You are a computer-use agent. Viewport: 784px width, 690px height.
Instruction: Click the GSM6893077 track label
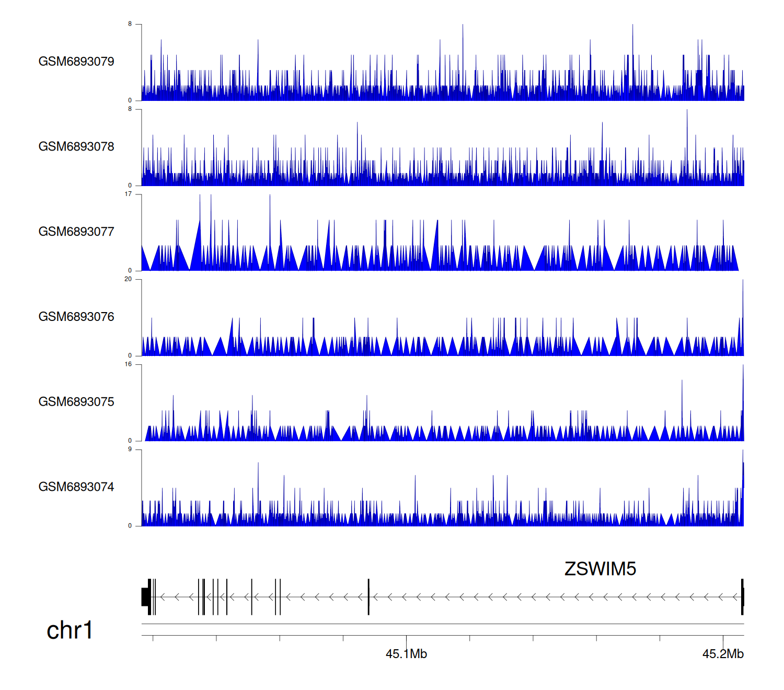point(76,232)
